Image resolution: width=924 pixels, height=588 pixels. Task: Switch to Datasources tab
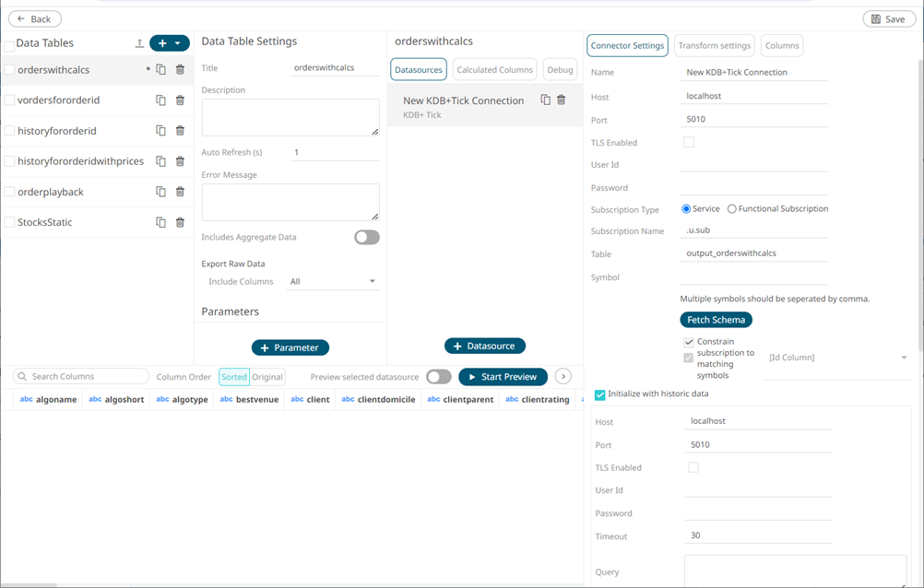tap(419, 69)
